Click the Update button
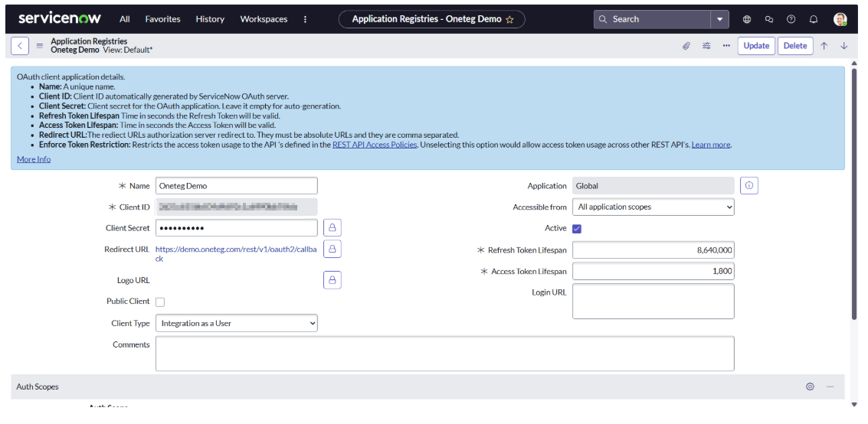The height and width of the screenshot is (424, 868). pos(756,46)
